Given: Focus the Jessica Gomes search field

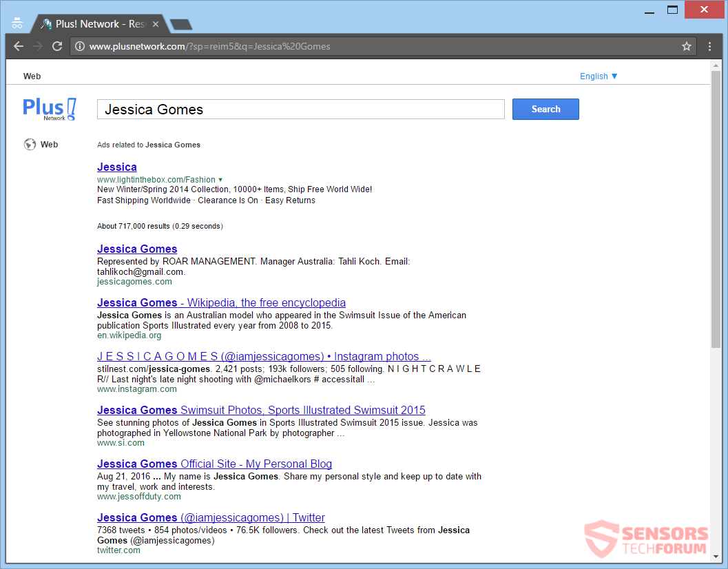Looking at the screenshot, I should [x=301, y=109].
